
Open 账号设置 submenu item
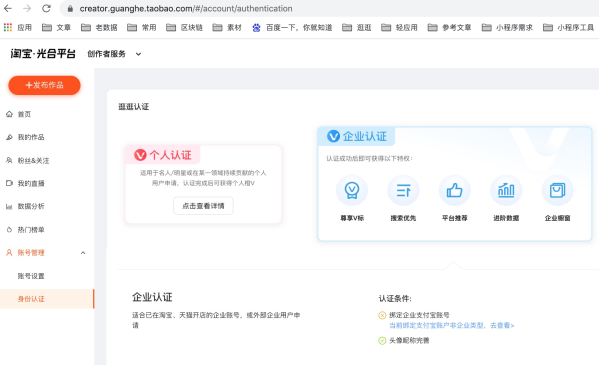click(x=31, y=276)
